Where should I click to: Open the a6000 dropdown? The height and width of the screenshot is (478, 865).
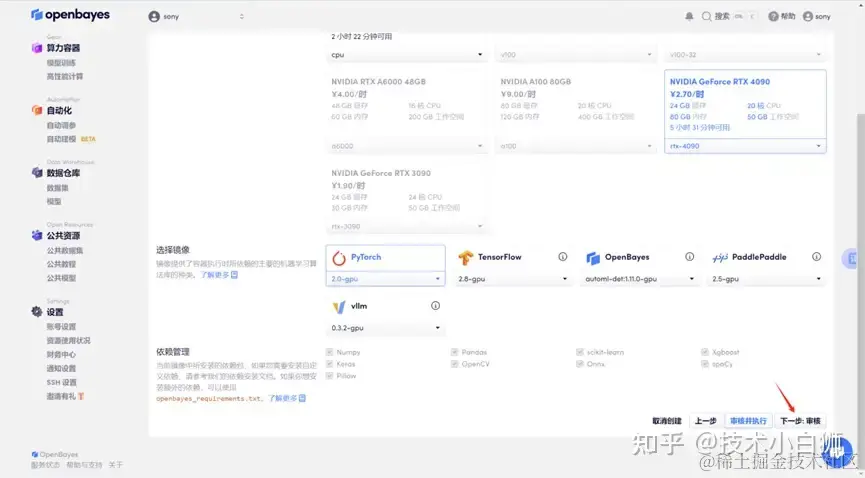(x=407, y=146)
